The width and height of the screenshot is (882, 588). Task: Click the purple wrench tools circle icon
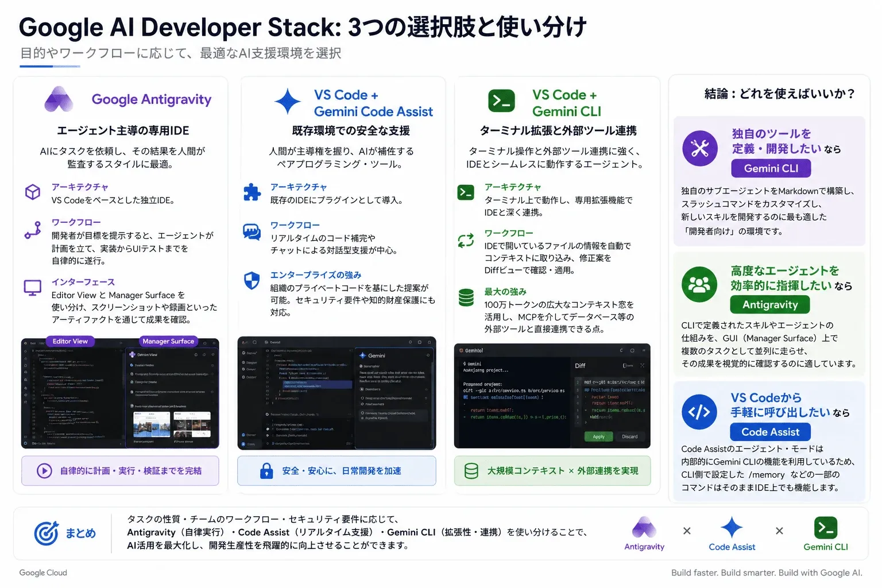(x=699, y=149)
